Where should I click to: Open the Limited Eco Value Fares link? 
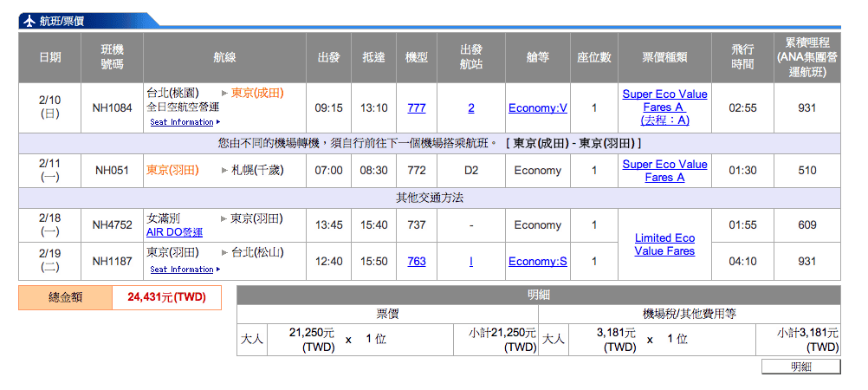click(664, 244)
